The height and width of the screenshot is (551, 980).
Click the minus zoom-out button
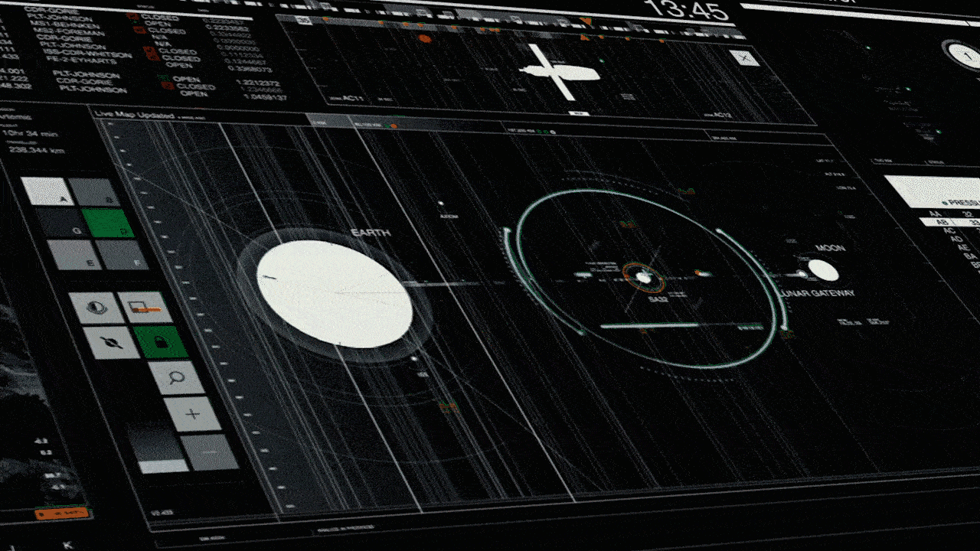pos(209,452)
